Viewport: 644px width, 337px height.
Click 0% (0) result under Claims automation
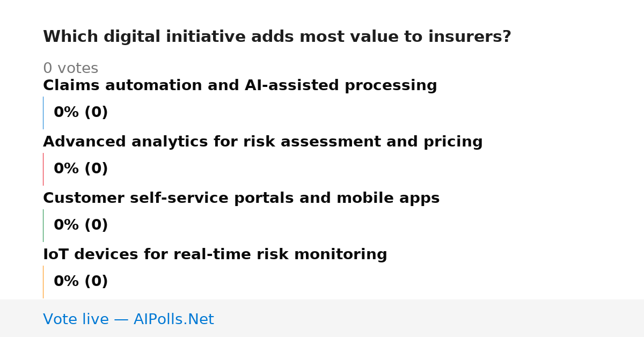click(80, 113)
